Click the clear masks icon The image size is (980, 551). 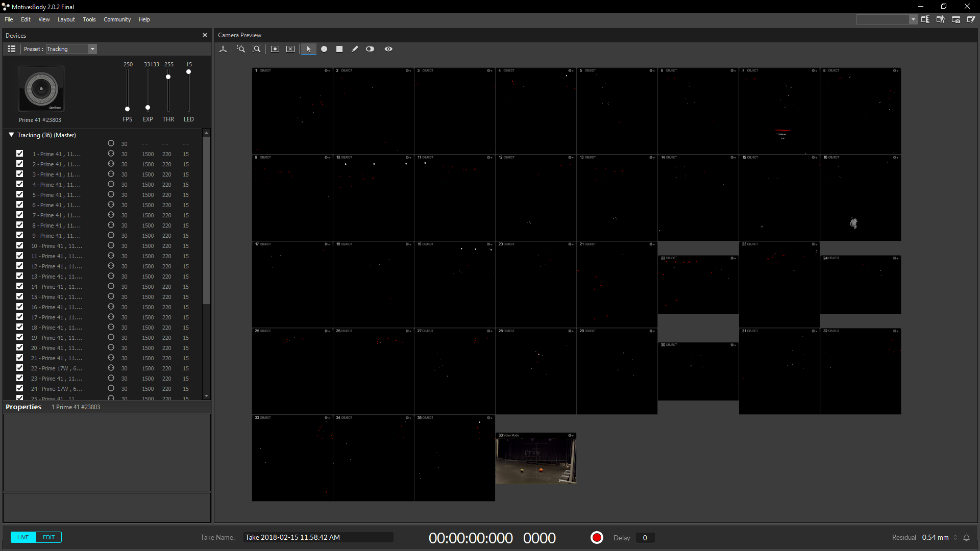(x=290, y=49)
